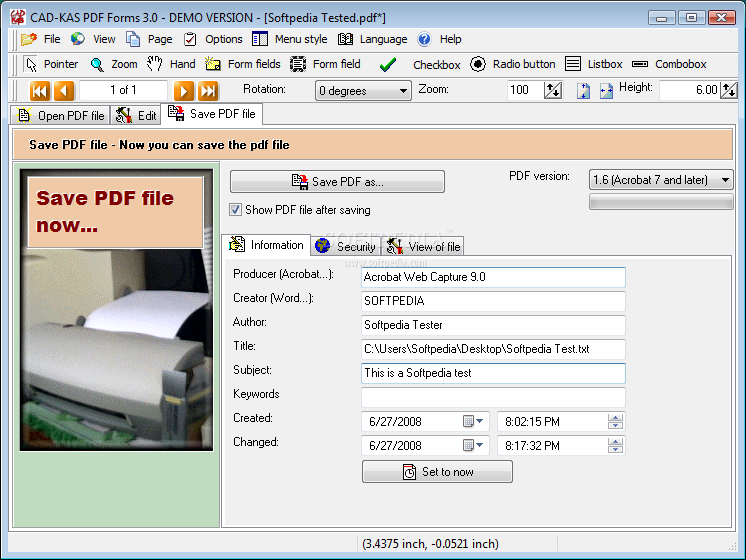Go to previous page arrow icon

pyautogui.click(x=64, y=90)
